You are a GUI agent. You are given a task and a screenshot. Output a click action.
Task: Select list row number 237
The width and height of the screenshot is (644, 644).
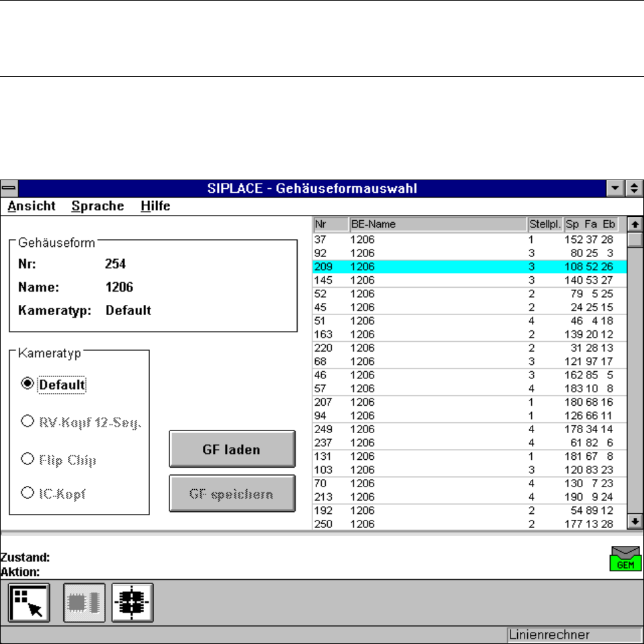pyautogui.click(x=469, y=442)
